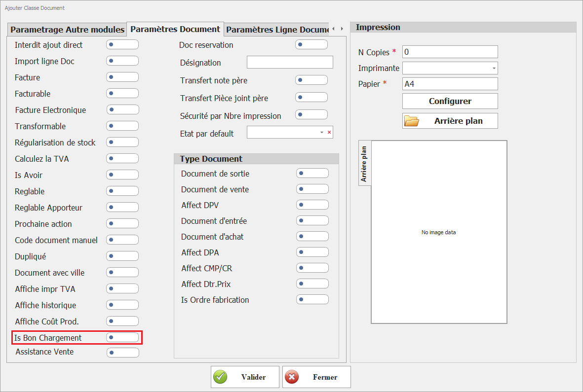Click the Type Document header
The image size is (583, 392).
pos(257,159)
